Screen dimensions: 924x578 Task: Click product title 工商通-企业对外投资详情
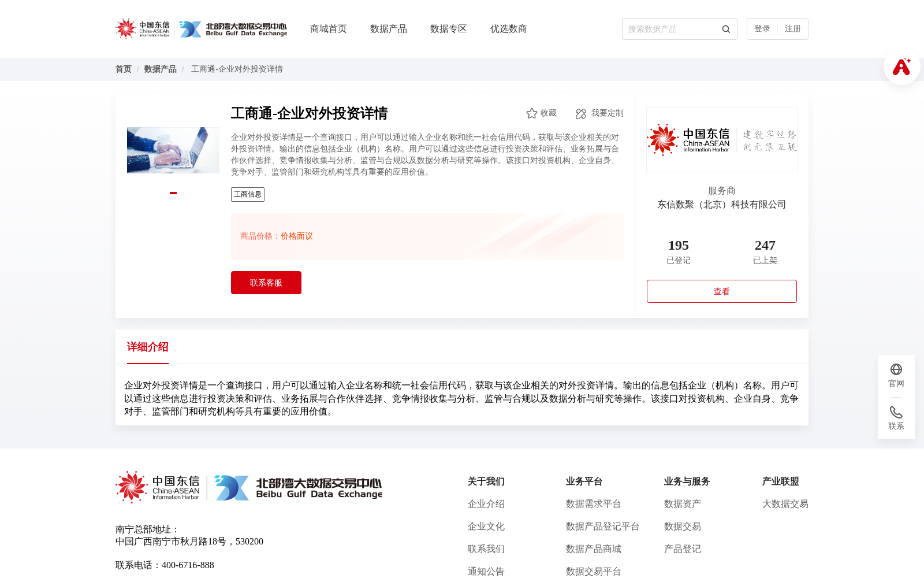[310, 113]
